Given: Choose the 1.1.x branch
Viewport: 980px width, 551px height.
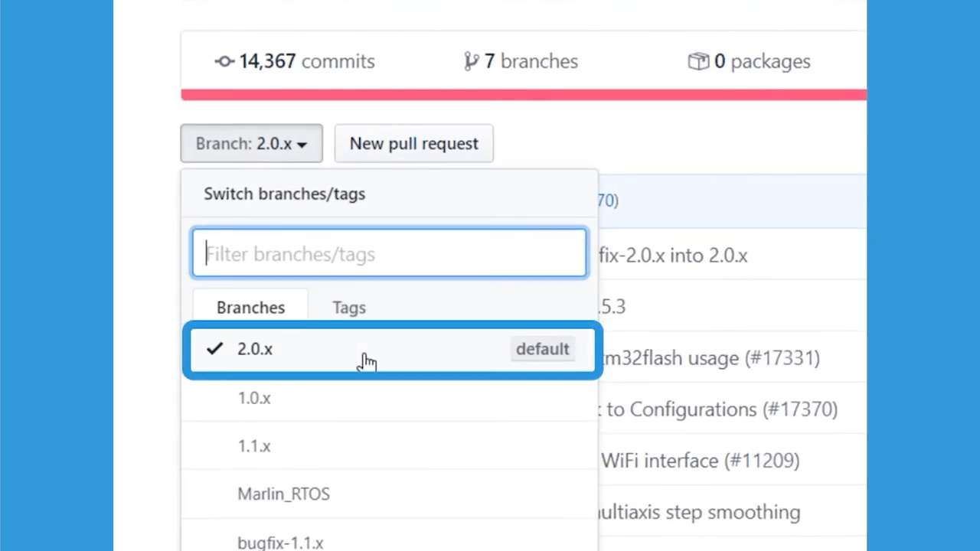Looking at the screenshot, I should point(389,445).
